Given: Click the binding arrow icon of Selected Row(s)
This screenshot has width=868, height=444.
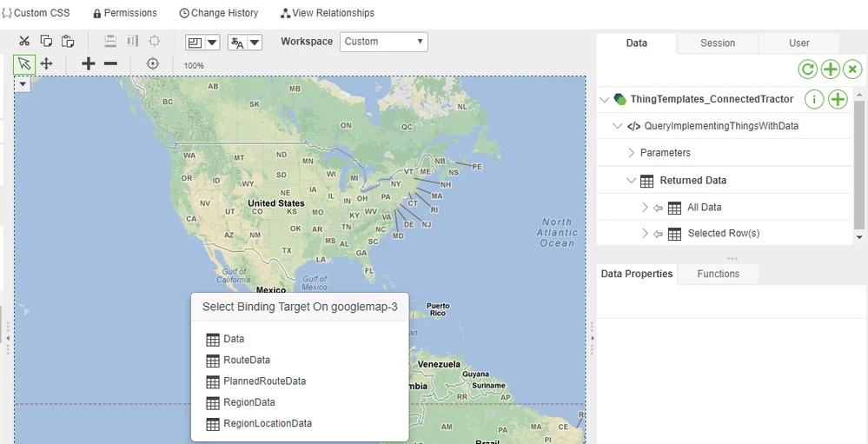Looking at the screenshot, I should pos(658,235).
